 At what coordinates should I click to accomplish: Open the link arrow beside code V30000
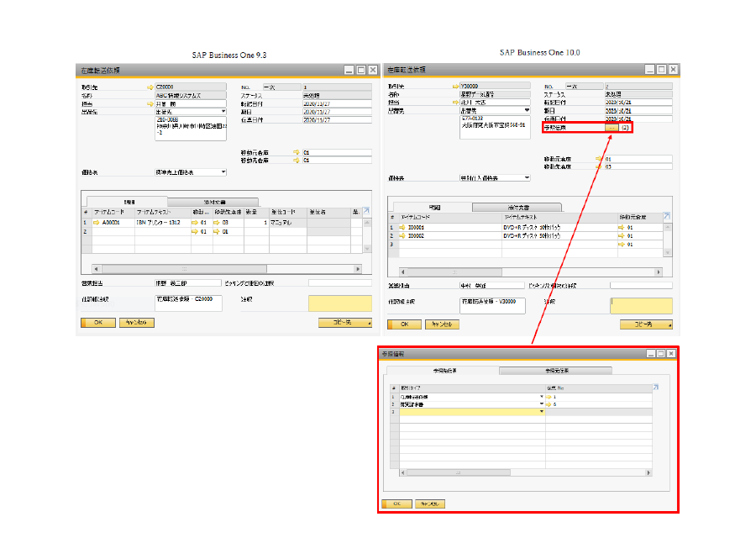pyautogui.click(x=455, y=86)
